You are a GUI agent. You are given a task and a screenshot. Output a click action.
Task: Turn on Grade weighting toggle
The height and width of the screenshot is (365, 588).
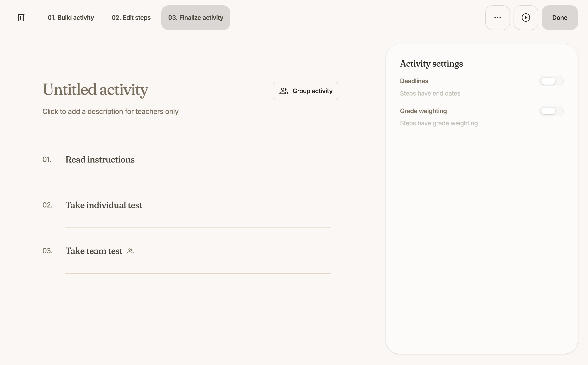(x=551, y=111)
